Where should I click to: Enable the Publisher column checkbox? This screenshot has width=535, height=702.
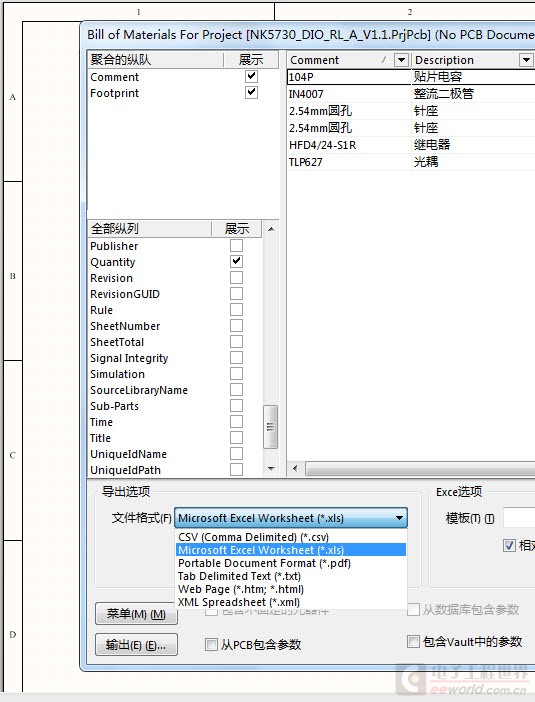pos(236,245)
